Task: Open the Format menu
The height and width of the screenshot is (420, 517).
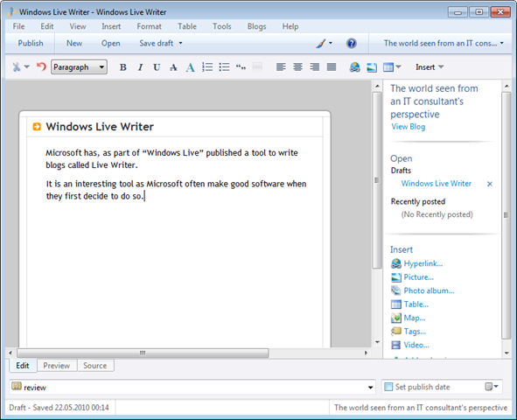Action: (x=150, y=26)
